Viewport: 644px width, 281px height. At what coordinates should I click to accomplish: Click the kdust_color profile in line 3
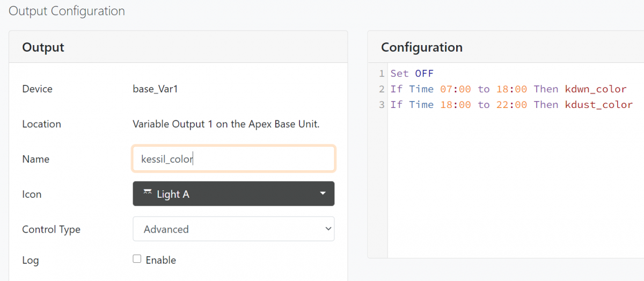[599, 105]
